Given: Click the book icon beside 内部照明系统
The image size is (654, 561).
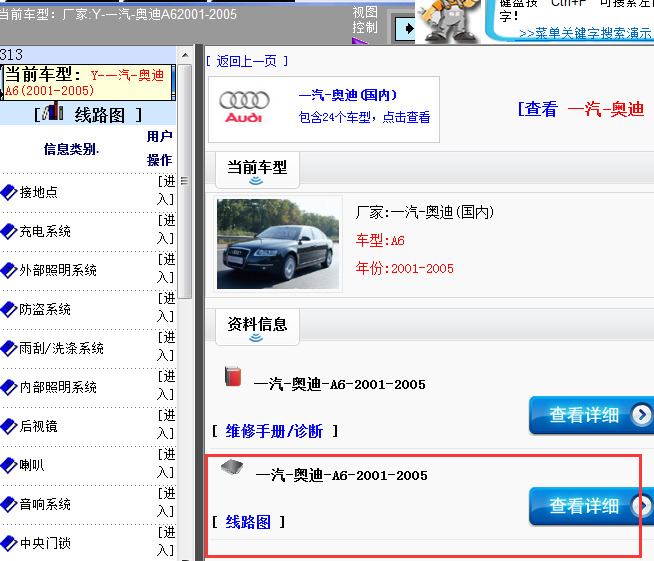Looking at the screenshot, I should (x=9, y=387).
